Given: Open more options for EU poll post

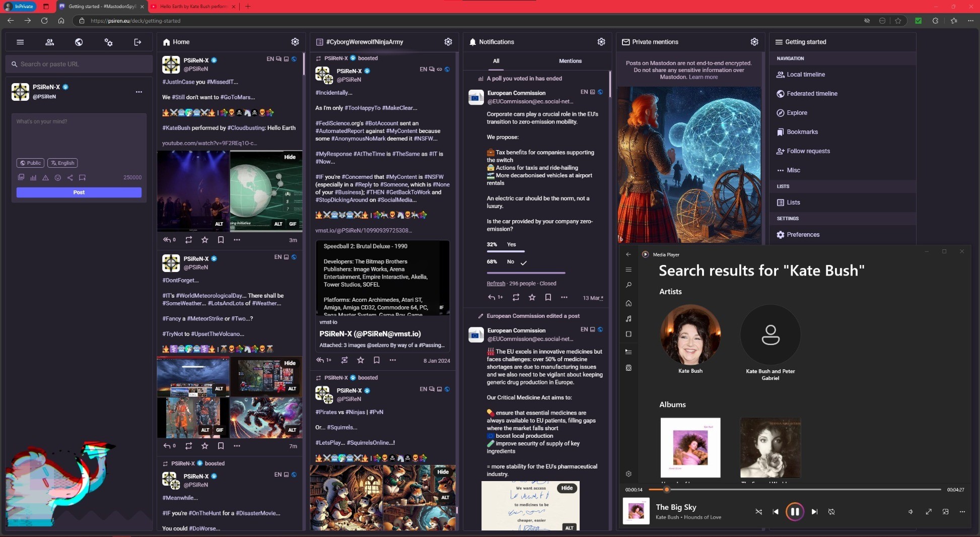Looking at the screenshot, I should (x=564, y=297).
